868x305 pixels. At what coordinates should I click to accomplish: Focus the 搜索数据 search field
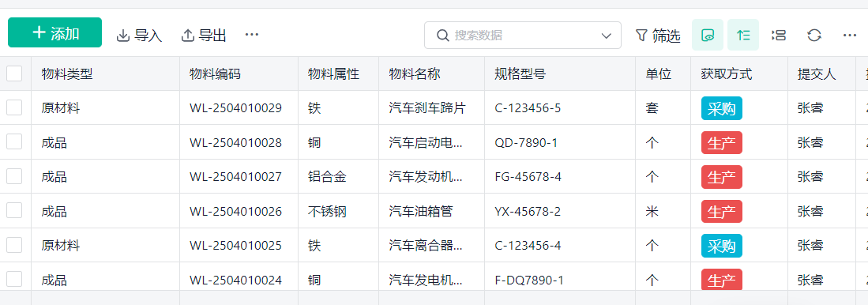click(523, 36)
